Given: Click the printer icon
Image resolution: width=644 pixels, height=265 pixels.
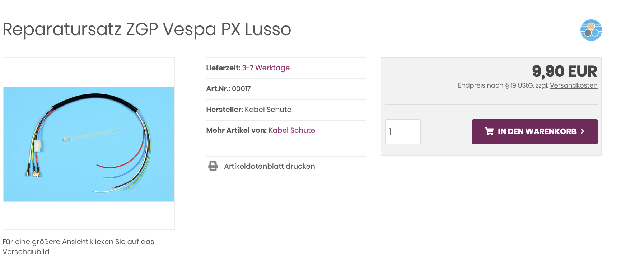Looking at the screenshot, I should pyautogui.click(x=213, y=166).
